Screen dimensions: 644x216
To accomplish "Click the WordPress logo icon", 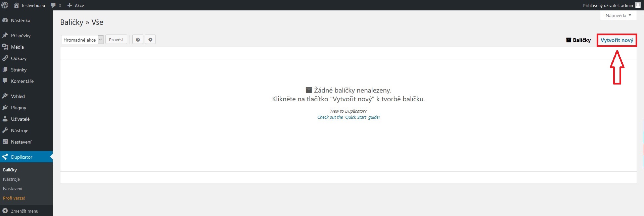I will (x=5, y=5).
